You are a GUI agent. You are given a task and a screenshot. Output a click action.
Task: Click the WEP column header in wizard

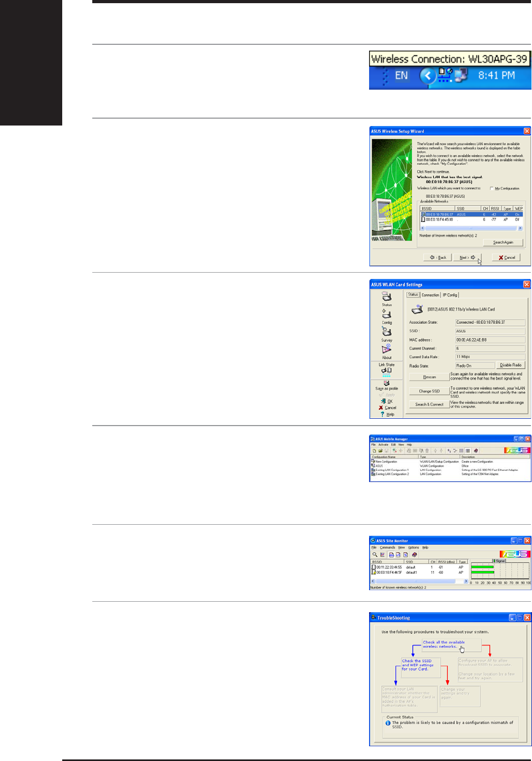518,209
